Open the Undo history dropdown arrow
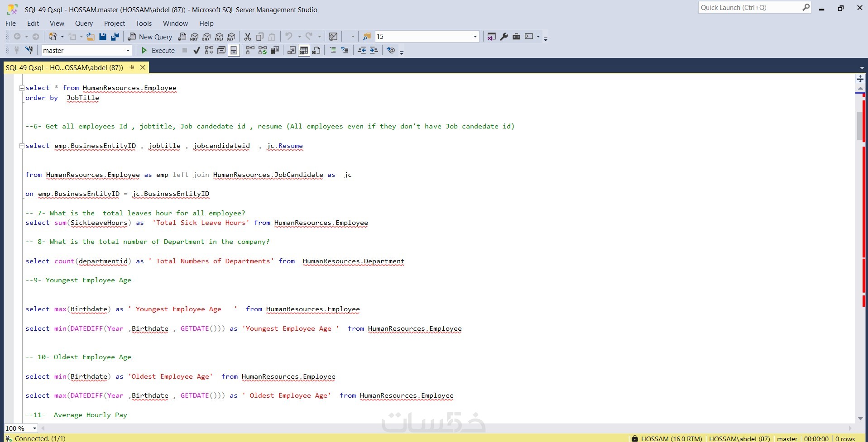 coord(299,37)
